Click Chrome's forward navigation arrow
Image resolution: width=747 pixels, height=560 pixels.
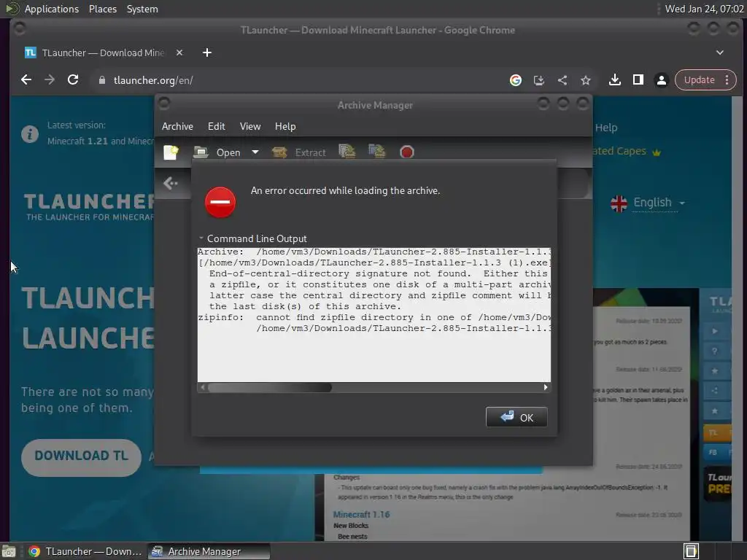50,80
